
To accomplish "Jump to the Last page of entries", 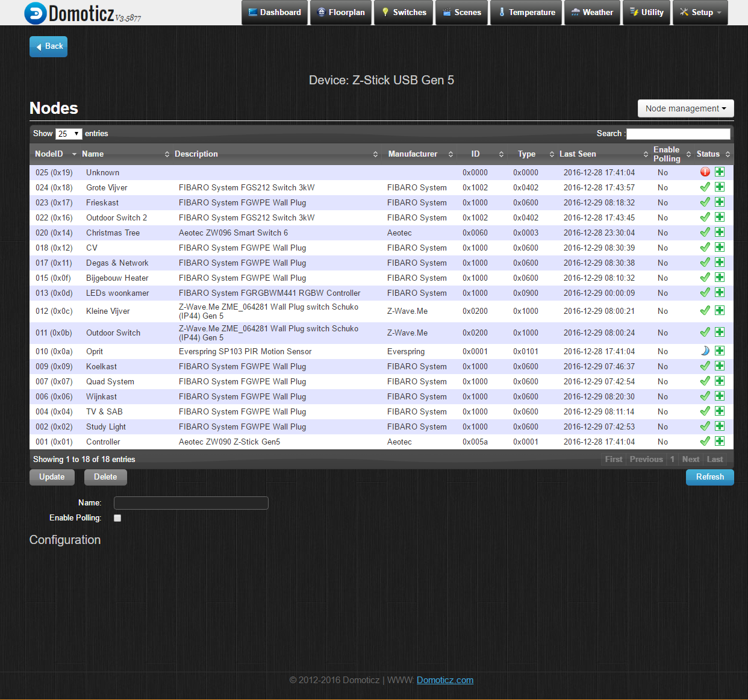I will pos(715,460).
